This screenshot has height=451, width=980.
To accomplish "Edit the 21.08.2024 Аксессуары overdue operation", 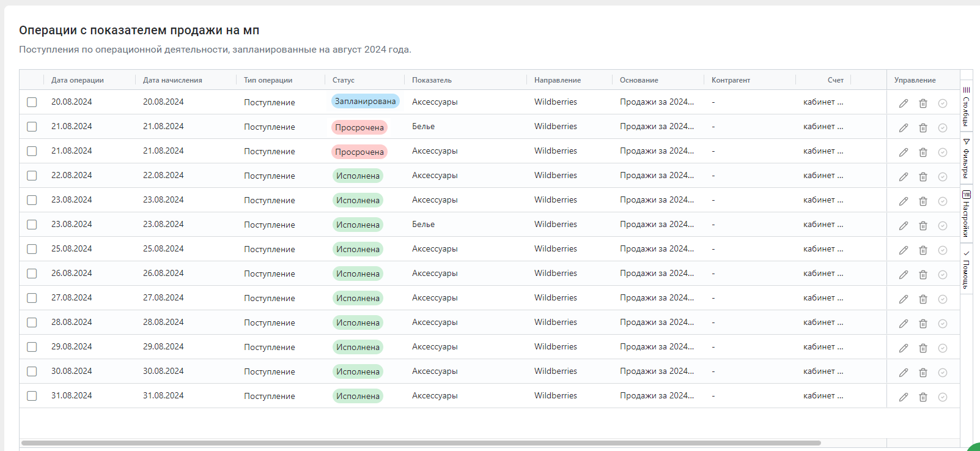I will coord(904,152).
